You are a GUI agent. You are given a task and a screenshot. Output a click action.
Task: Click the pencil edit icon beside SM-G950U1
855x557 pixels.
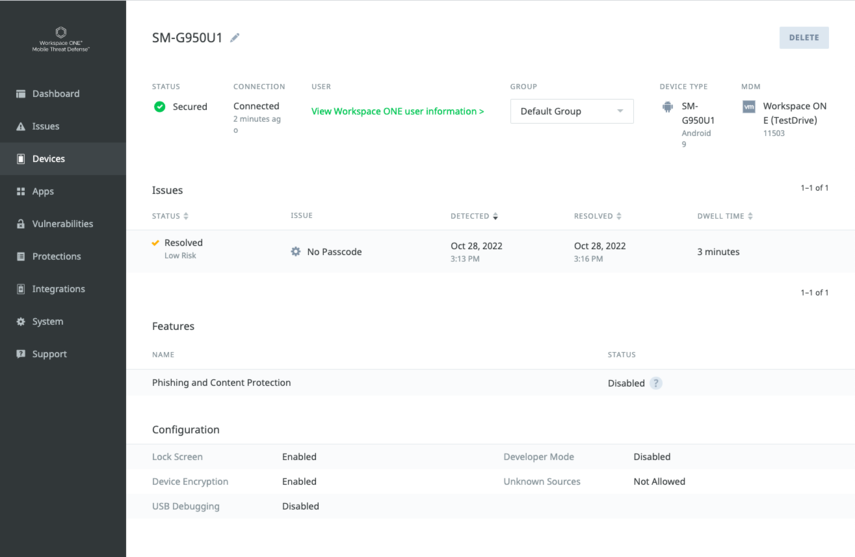pyautogui.click(x=235, y=38)
